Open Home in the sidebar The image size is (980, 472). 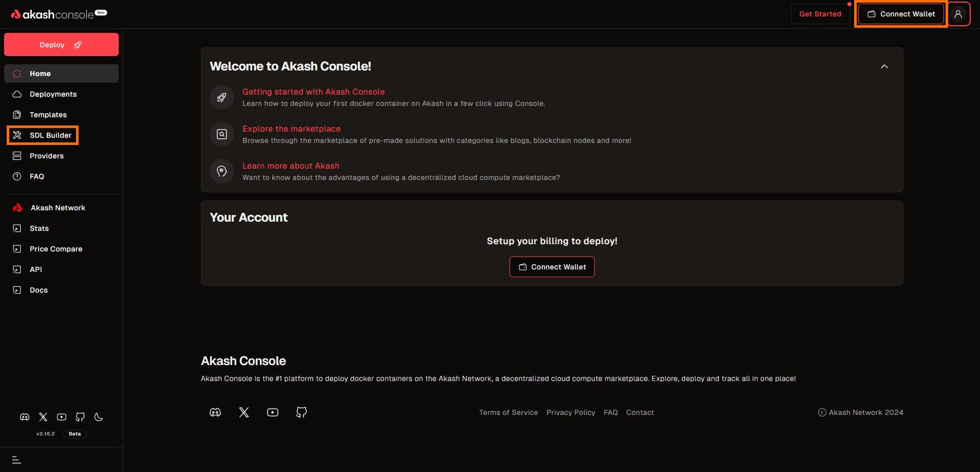coord(61,74)
